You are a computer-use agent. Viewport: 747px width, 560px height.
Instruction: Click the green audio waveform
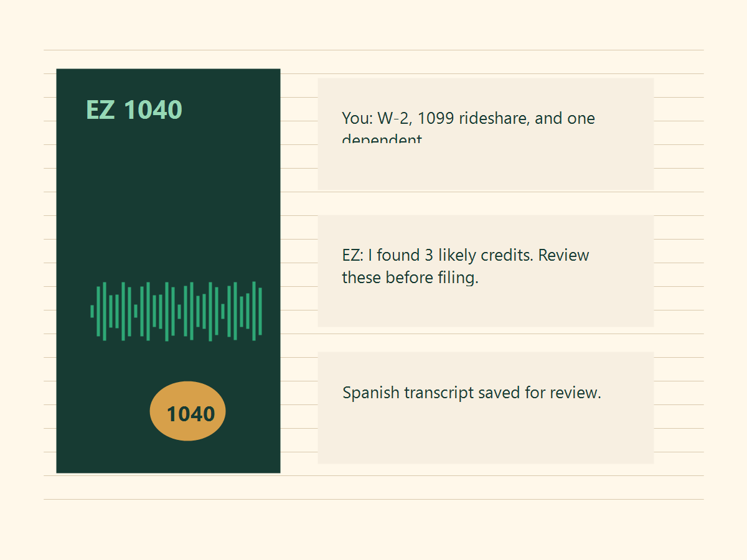(176, 311)
